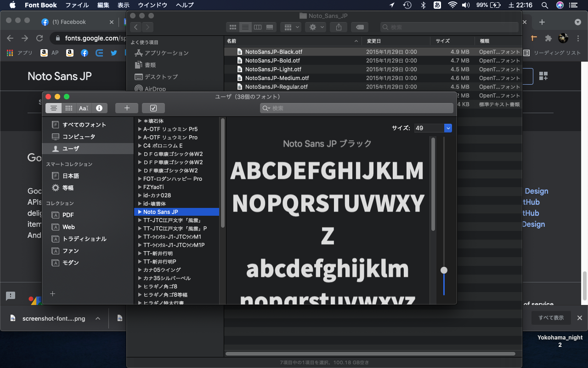
Task: Expand the id-カナ028 font family
Action: pyautogui.click(x=140, y=195)
